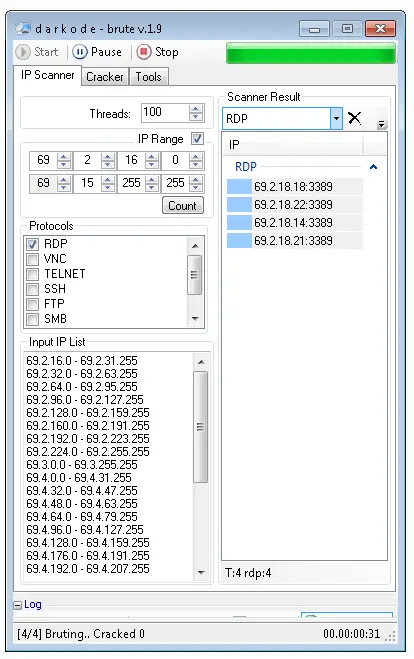The height and width of the screenshot is (659, 414).
Task: Select result 69.2.18.22:3389
Action: tap(293, 205)
